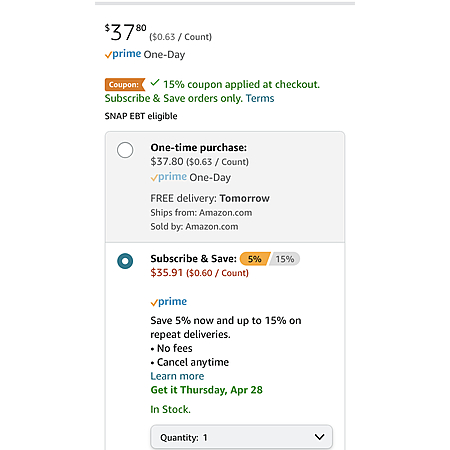
Task: Click the SNAP EBT eligible label
Action: [x=141, y=116]
